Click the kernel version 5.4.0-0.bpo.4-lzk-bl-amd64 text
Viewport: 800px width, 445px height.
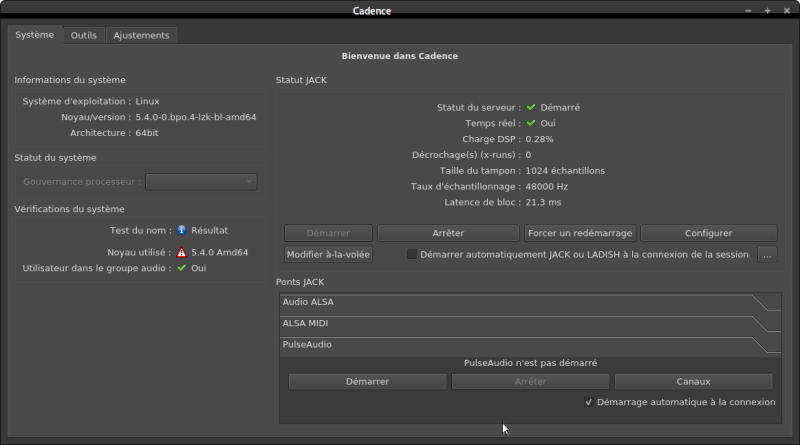[x=196, y=117]
